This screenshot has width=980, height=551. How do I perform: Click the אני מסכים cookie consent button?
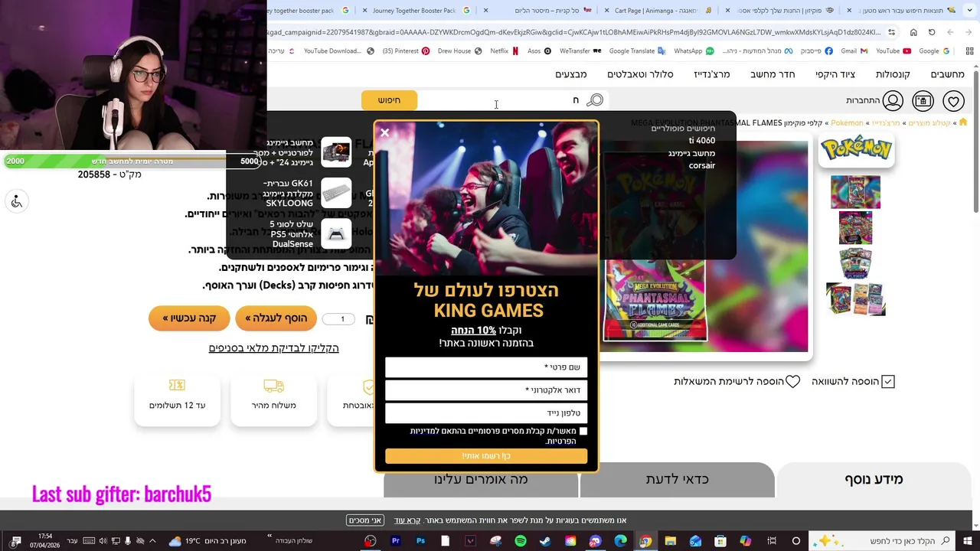point(365,520)
